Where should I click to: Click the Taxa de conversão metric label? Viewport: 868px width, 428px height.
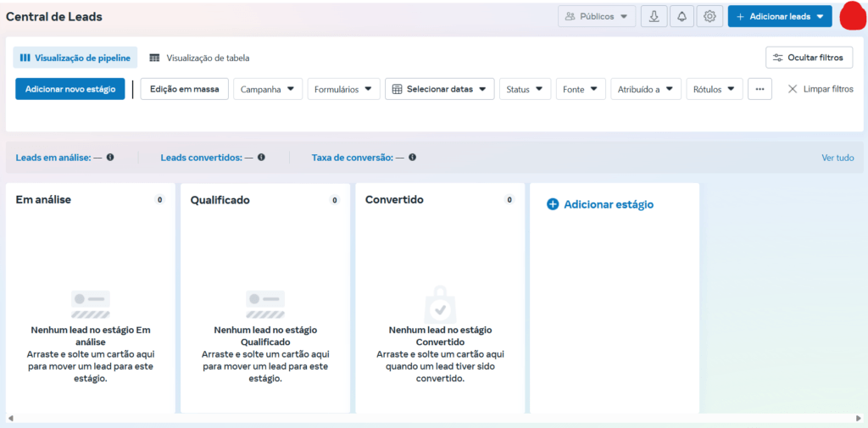pyautogui.click(x=353, y=158)
